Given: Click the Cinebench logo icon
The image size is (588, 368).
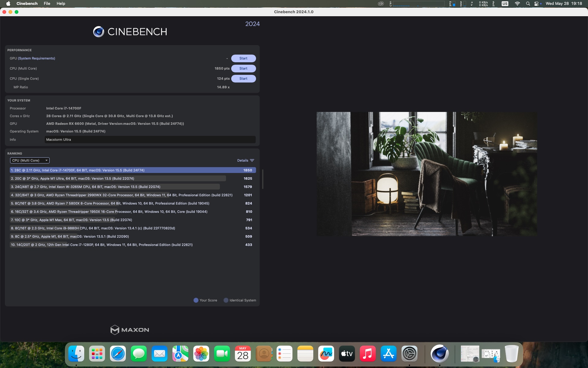Looking at the screenshot, I should (x=99, y=32).
